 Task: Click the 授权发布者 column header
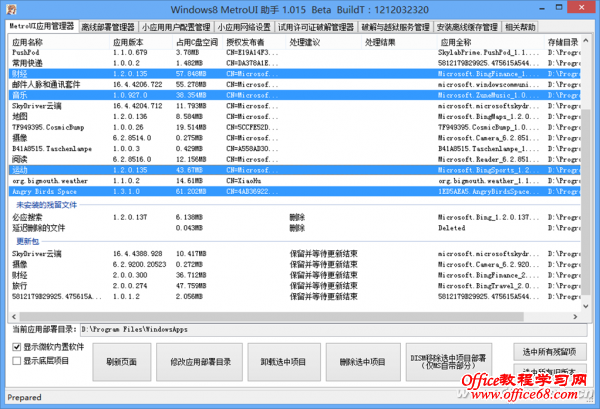[x=254, y=42]
